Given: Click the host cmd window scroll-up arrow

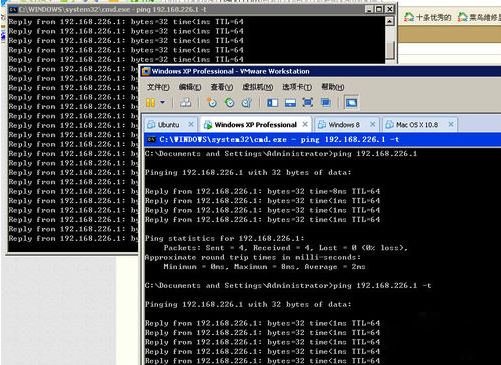Looking at the screenshot, I should coord(390,21).
